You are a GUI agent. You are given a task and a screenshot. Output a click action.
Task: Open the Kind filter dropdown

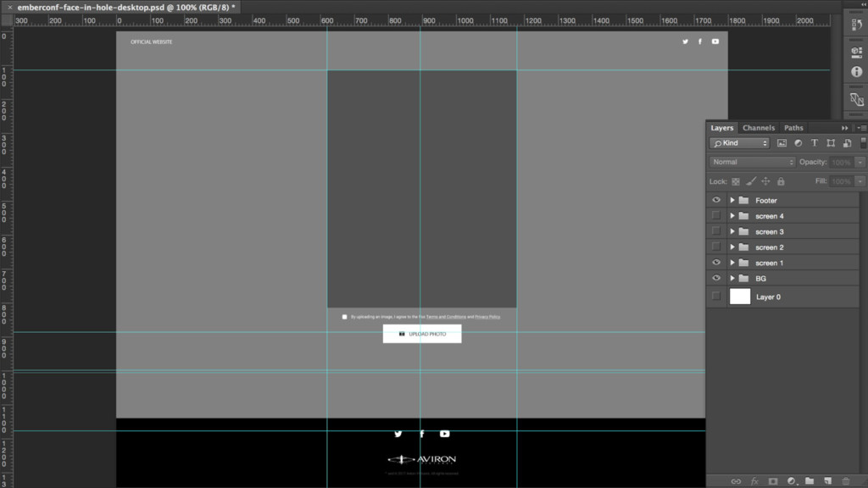point(740,143)
